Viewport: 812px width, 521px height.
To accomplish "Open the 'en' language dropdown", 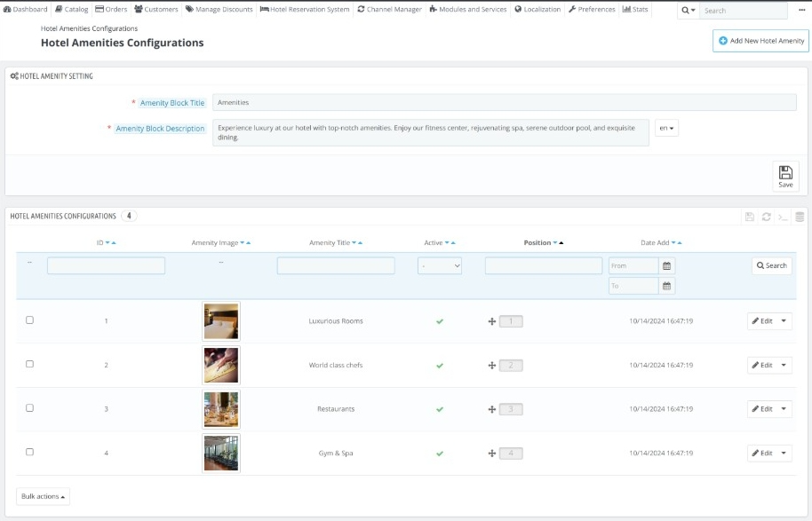I will click(666, 128).
